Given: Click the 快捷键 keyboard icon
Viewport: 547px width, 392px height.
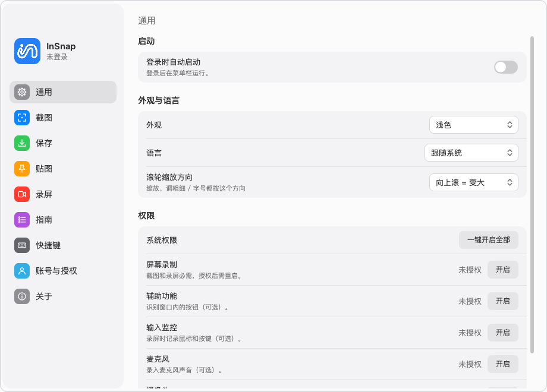Looking at the screenshot, I should click(22, 245).
